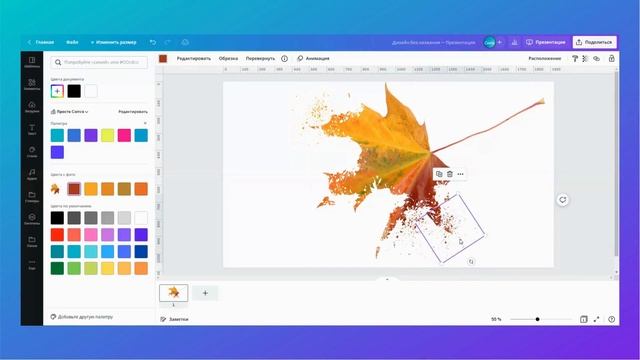This screenshot has width=640, height=360.
Task: Click the Поделиться share button
Action: coord(594,42)
